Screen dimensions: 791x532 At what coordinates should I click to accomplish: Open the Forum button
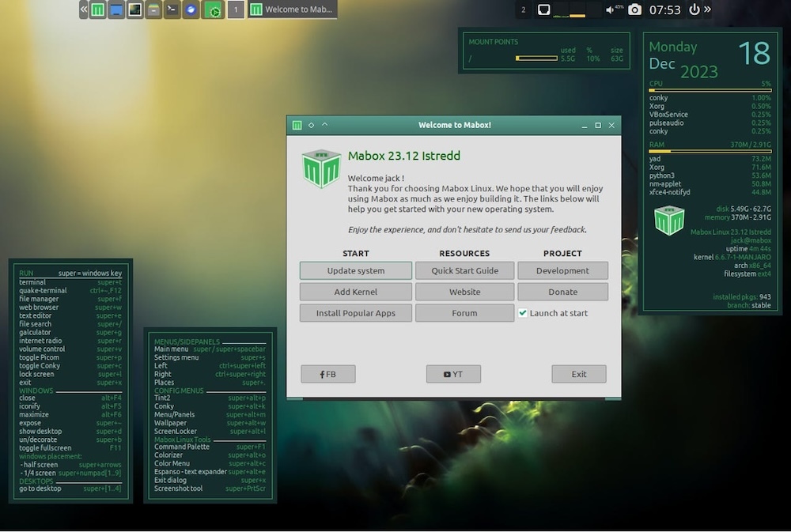tap(464, 313)
